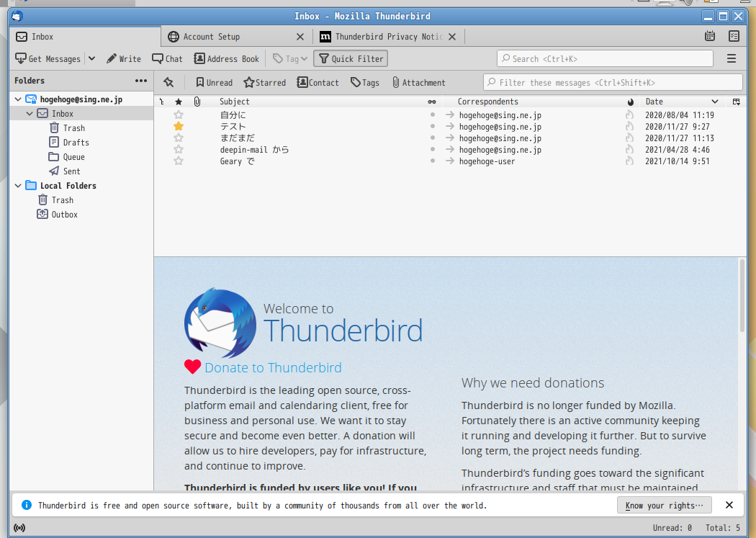Select the hogehoge@sing.ne.jp account row
The image size is (756, 538).
81,99
